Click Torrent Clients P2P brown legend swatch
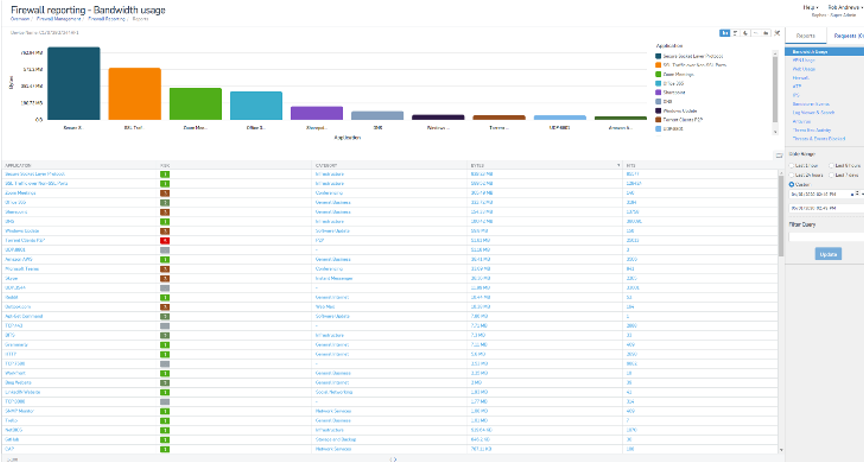The height and width of the screenshot is (462, 864). (x=658, y=120)
